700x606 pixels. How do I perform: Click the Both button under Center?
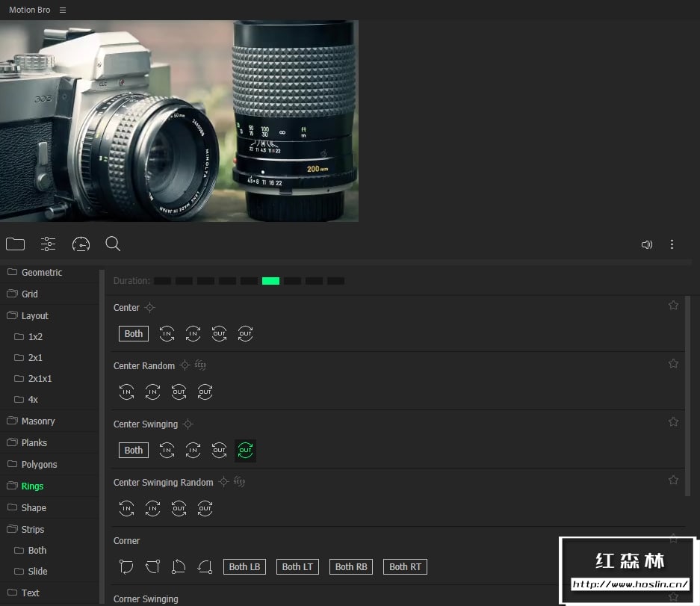(134, 333)
